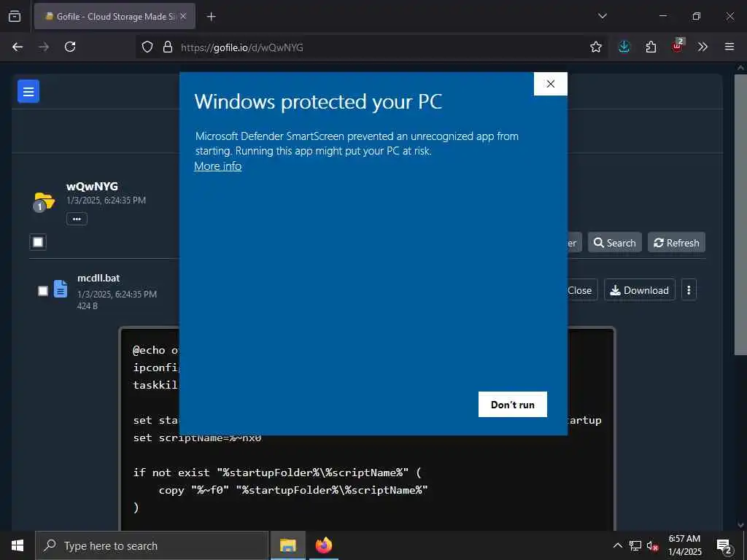The image size is (747, 560).
Task: Click the Firefox taskbar icon
Action: tap(323, 545)
